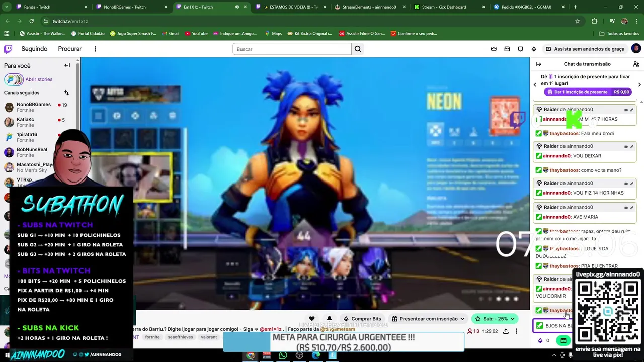Open Gmail bookmark

pyautogui.click(x=171, y=34)
